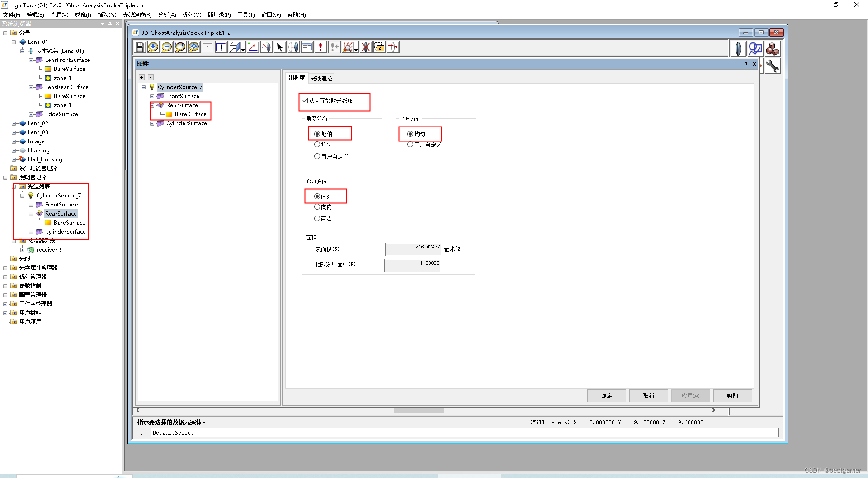Screen dimensions: 868x478
Task: Click the wrench tools icon on right panel
Action: tap(773, 66)
